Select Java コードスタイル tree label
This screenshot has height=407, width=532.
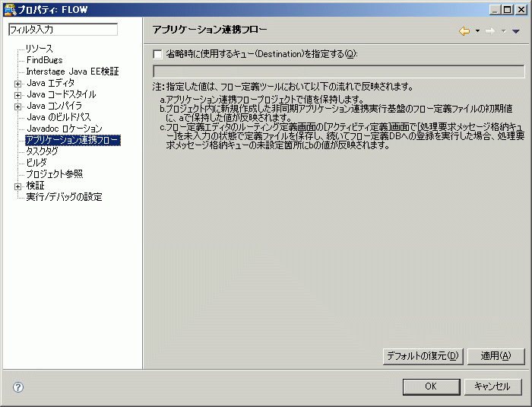pos(62,94)
